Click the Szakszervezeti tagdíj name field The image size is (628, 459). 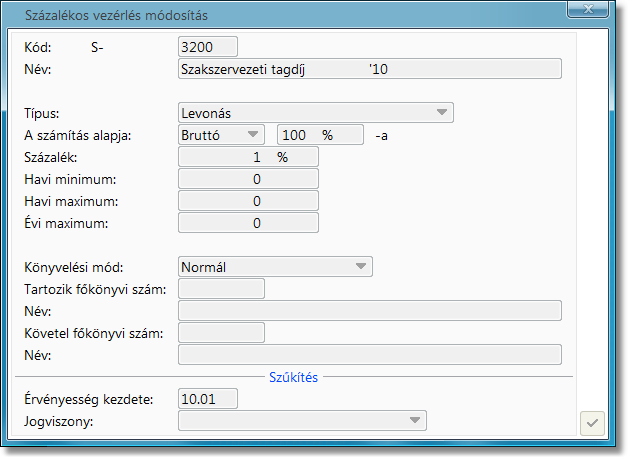pos(369,69)
